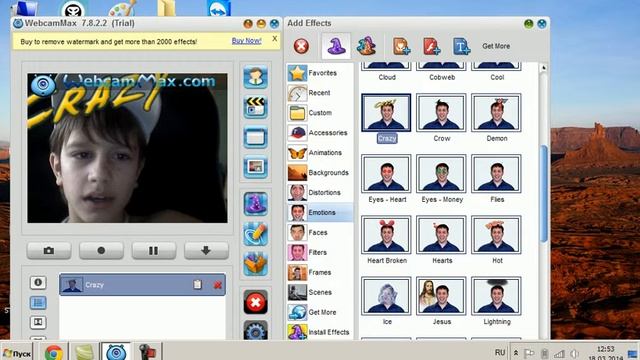The image size is (640, 360).
Task: Select the Jesus effect thumbnail
Action: [441, 296]
